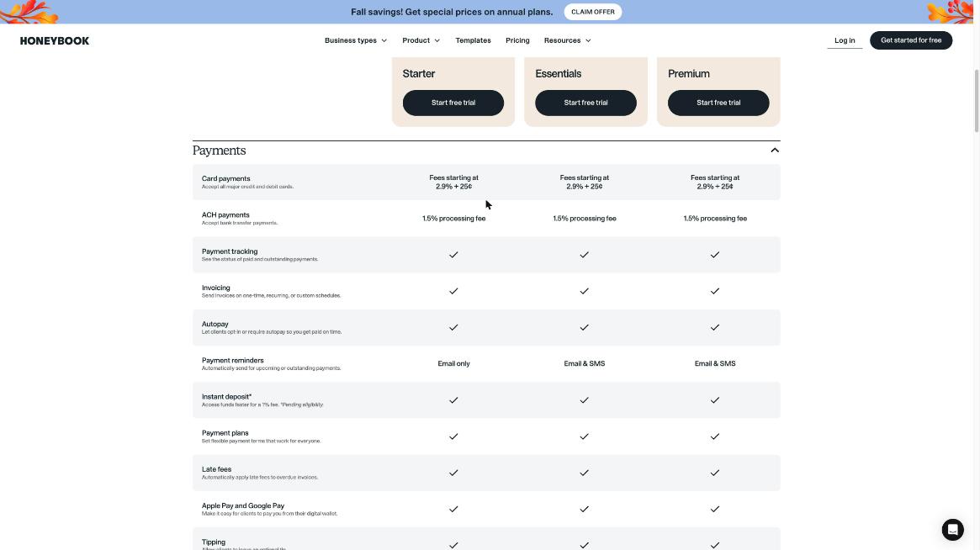The height and width of the screenshot is (550, 980).
Task: Click Essentials checkmark in Late fees row
Action: tap(585, 473)
